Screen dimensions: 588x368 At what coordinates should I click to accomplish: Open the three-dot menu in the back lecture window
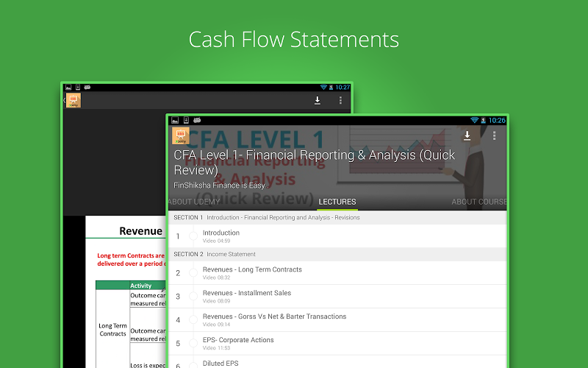[x=340, y=100]
